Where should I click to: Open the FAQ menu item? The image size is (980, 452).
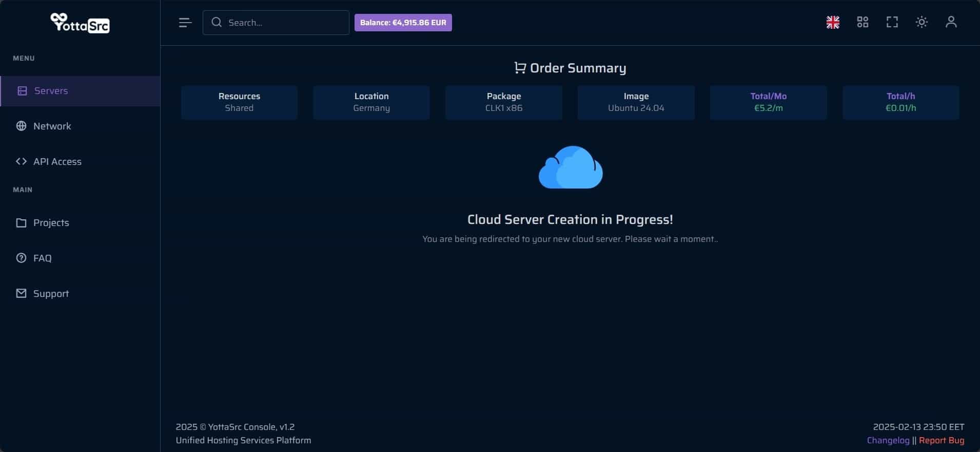click(x=80, y=258)
